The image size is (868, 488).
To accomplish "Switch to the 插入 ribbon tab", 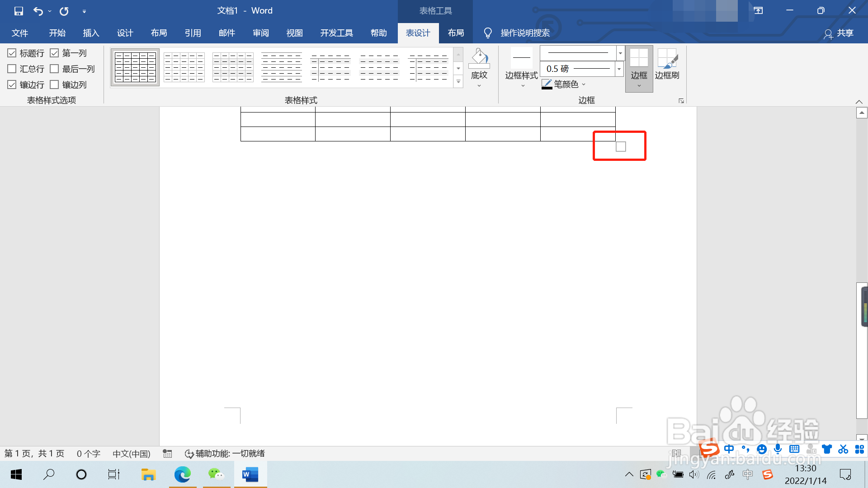I will click(x=91, y=33).
